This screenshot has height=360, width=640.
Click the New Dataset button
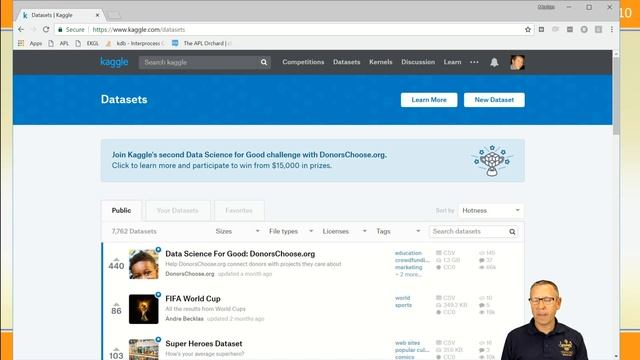point(494,100)
